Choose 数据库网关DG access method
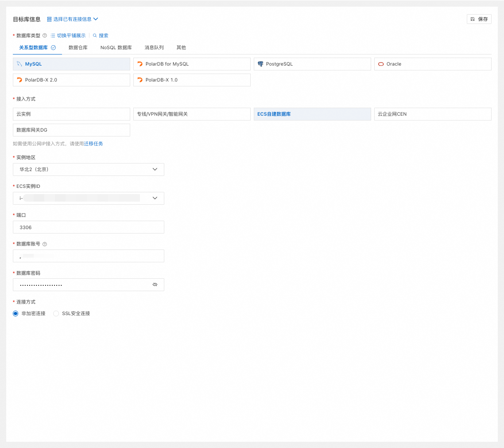The width and height of the screenshot is (504, 448). pyautogui.click(x=71, y=130)
